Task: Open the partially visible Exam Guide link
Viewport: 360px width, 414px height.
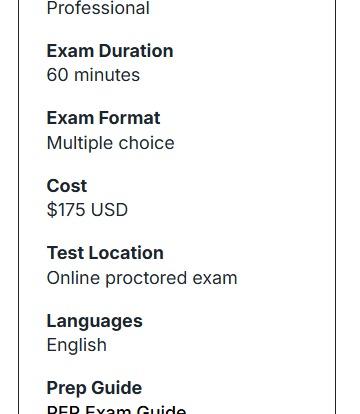Action: (116, 409)
